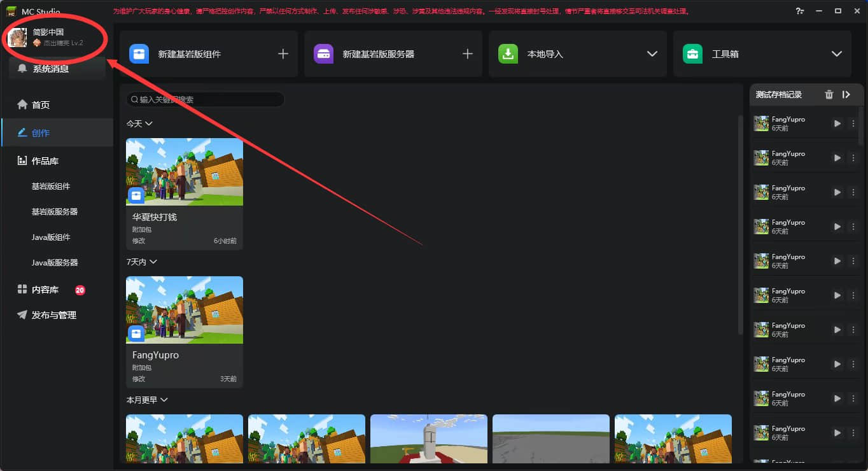Image resolution: width=868 pixels, height=471 pixels.
Task: Open 发布与管理 section
Action: 54,315
